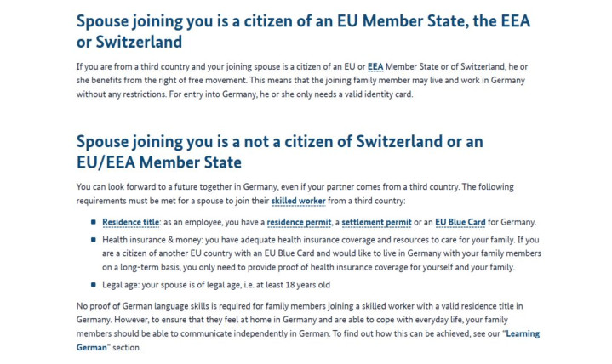Click 'EU Blue Card' link in Residence title bullet
The width and height of the screenshot is (612, 364).
(460, 223)
